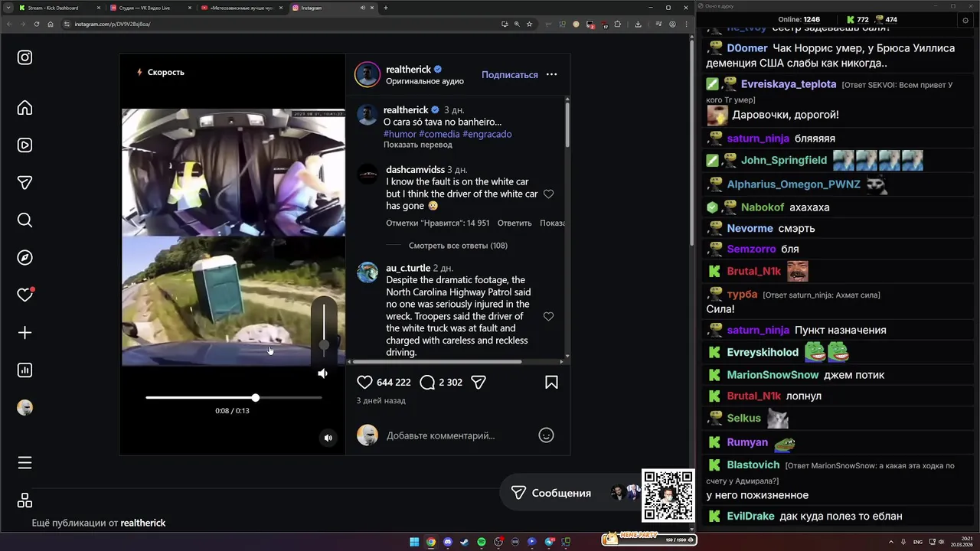The height and width of the screenshot is (551, 980).
Task: Open the Скорость playback speed menu
Action: (x=160, y=72)
